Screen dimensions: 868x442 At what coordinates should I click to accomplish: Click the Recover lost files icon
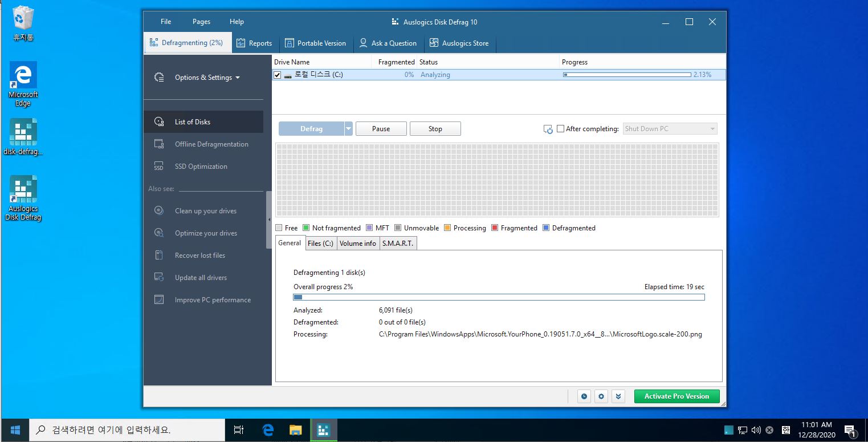pyautogui.click(x=160, y=256)
